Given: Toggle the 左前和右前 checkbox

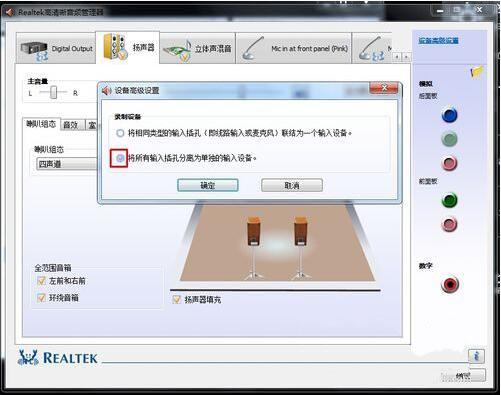Looking at the screenshot, I should [x=42, y=281].
